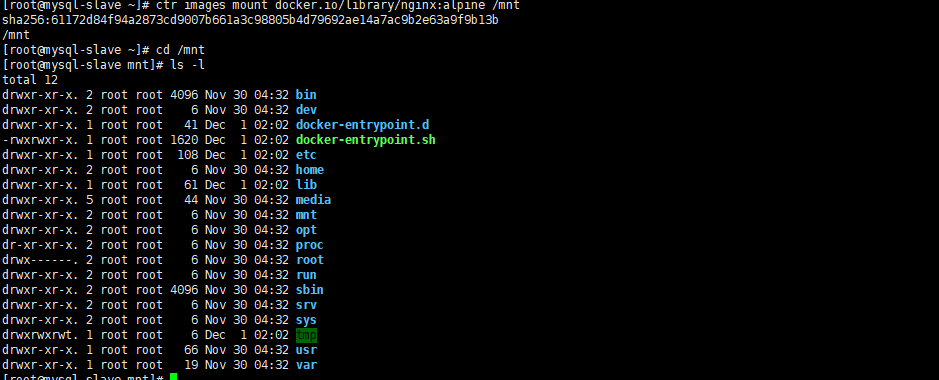The width and height of the screenshot is (939, 380).
Task: Click the sbin directory name
Action: (310, 290)
